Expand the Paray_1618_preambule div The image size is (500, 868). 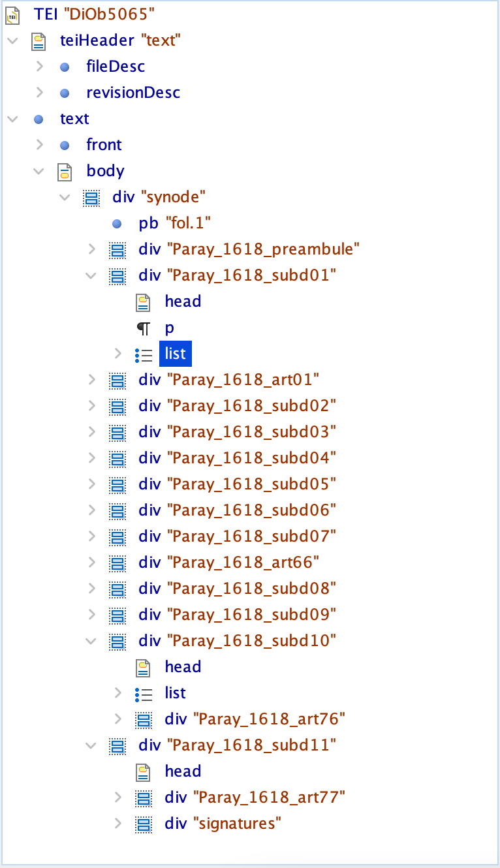point(91,249)
